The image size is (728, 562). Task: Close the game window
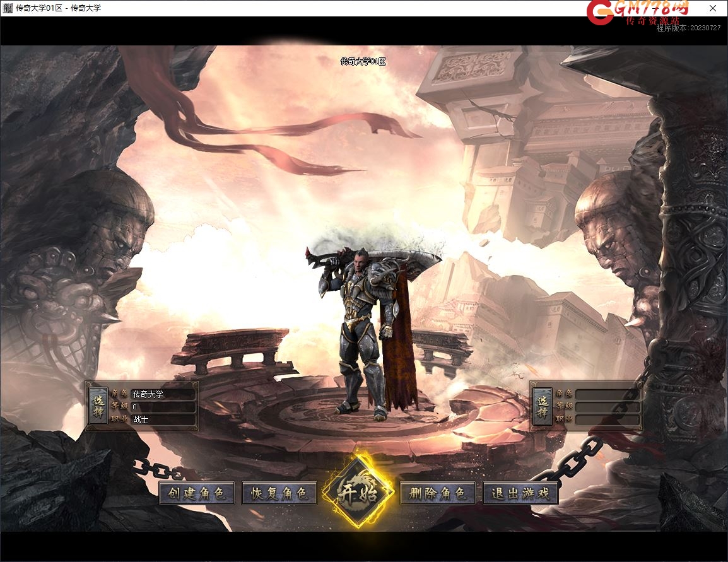(x=713, y=8)
